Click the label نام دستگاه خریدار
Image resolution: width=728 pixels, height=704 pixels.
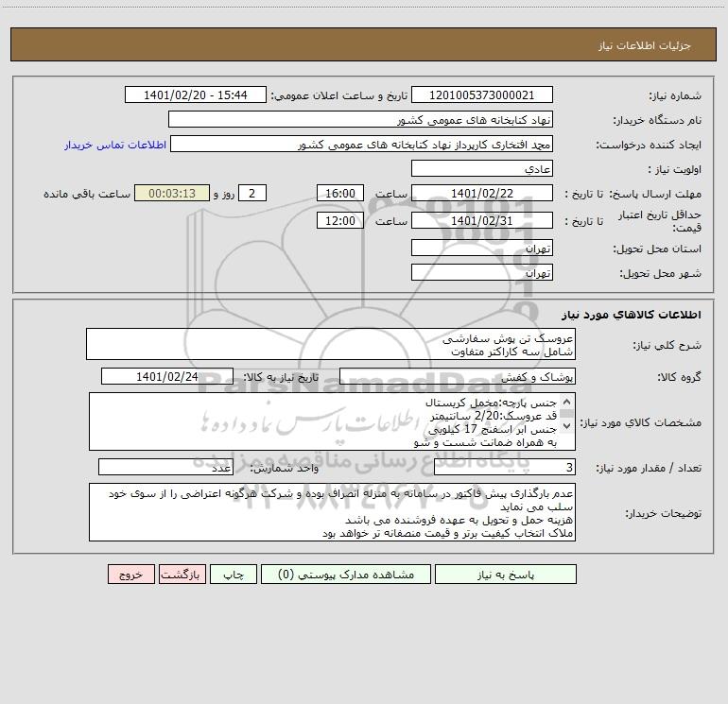tap(657, 120)
